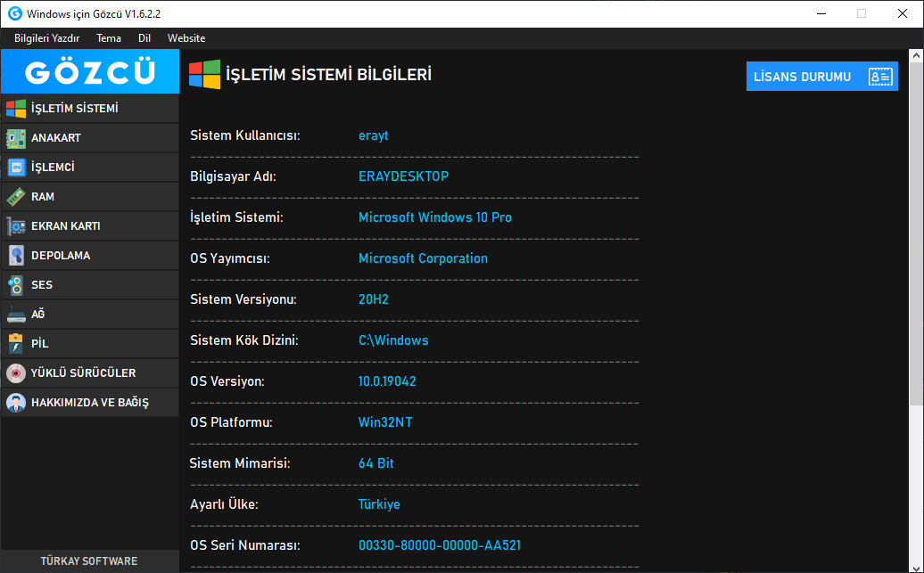Click the OS Seri Numarası label
This screenshot has width=924, height=573.
pos(245,545)
